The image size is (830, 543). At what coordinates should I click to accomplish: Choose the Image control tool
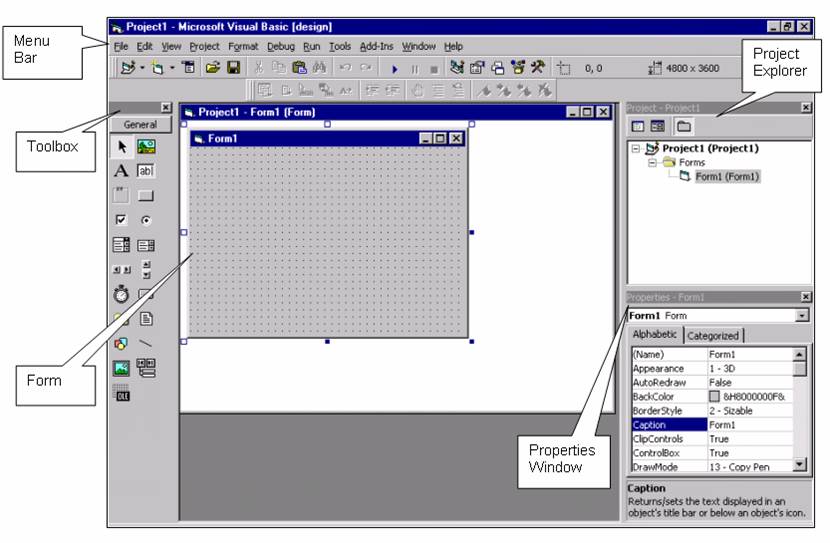tap(121, 368)
